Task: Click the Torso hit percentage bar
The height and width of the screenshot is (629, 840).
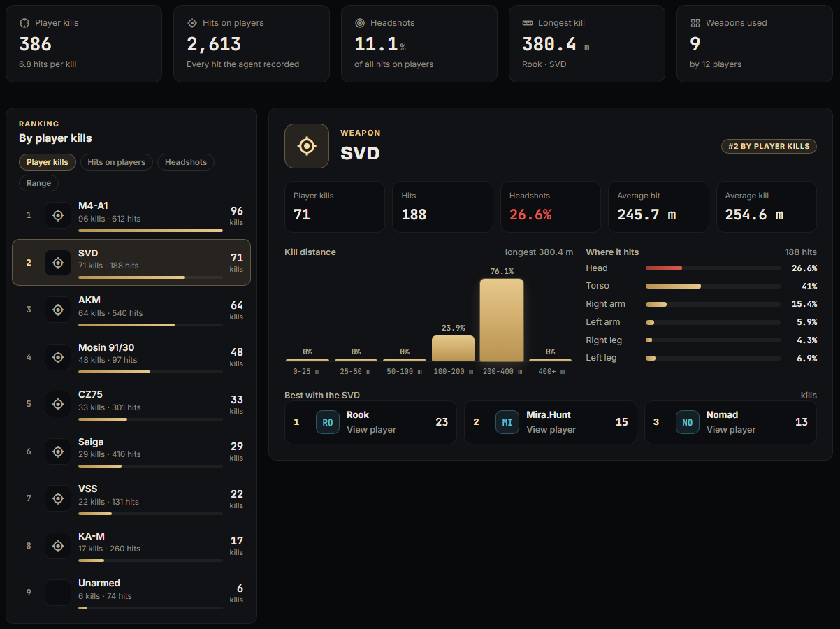Action: click(x=713, y=286)
